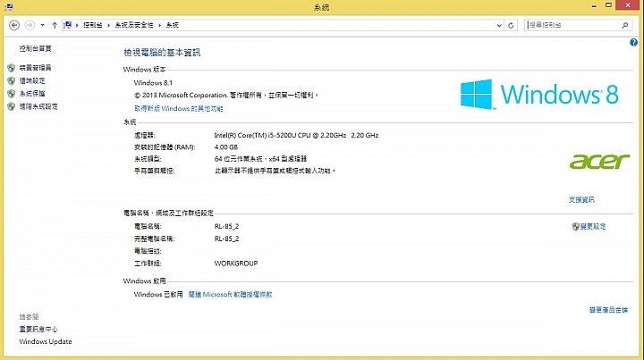The image size is (644, 360).
Task: Click the Windows 8.1 version text
Action: pos(153,83)
